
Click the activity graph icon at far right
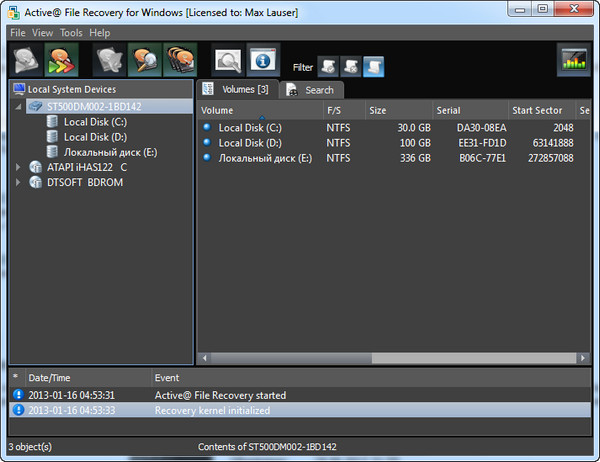click(574, 62)
